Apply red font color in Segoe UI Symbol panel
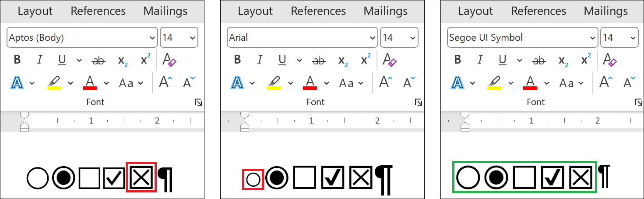Screen dimensions: 644x199 (530, 82)
